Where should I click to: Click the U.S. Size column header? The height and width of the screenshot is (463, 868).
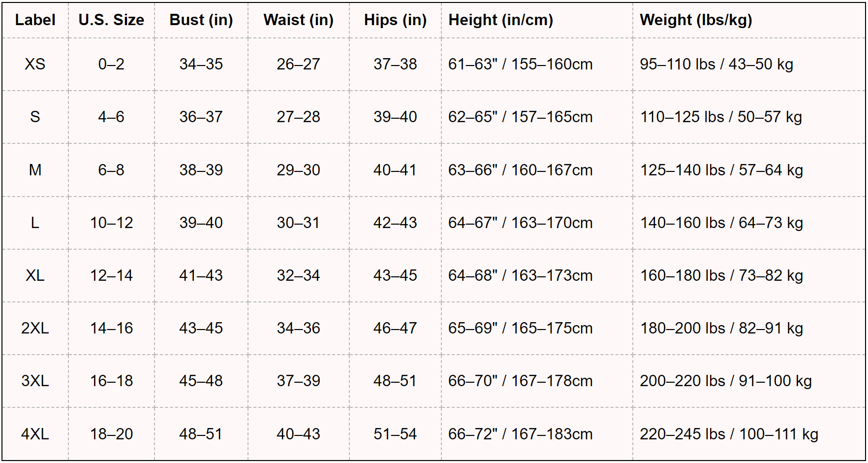111,20
